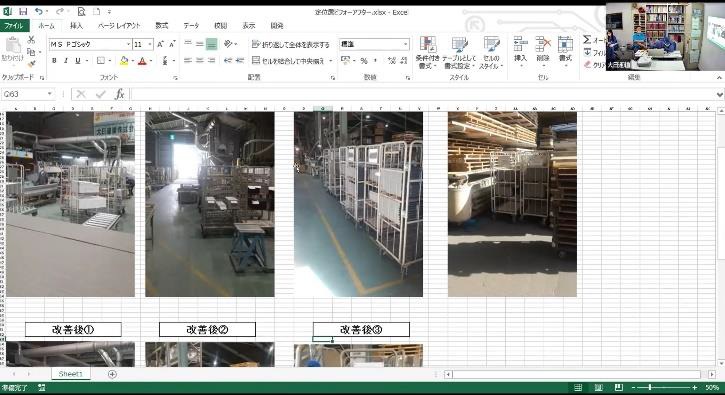Open the fill color bucket icon
Viewport: 725px width, 395px height.
pyautogui.click(x=123, y=61)
